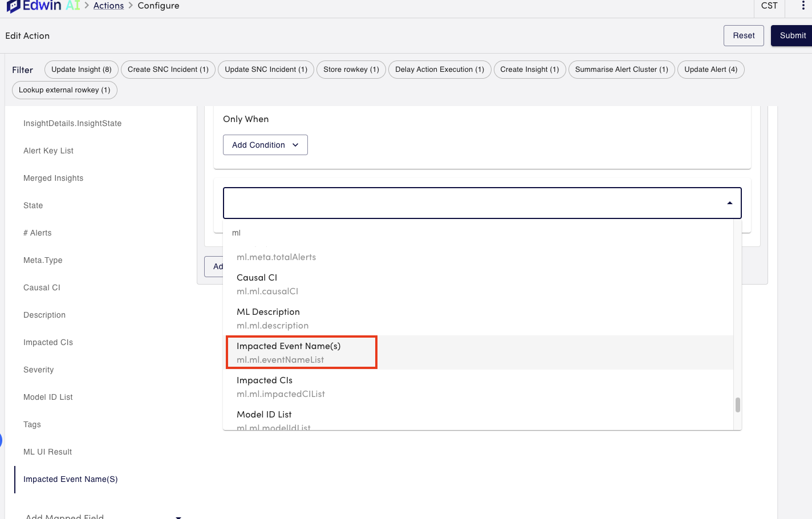The image size is (812, 519).
Task: Open the Add Condition dropdown
Action: (265, 145)
